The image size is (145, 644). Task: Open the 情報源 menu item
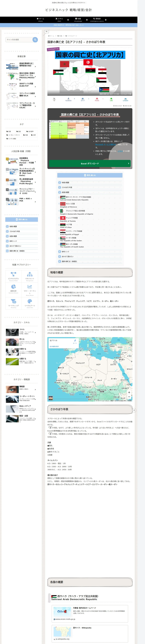pyautogui.click(x=97, y=20)
